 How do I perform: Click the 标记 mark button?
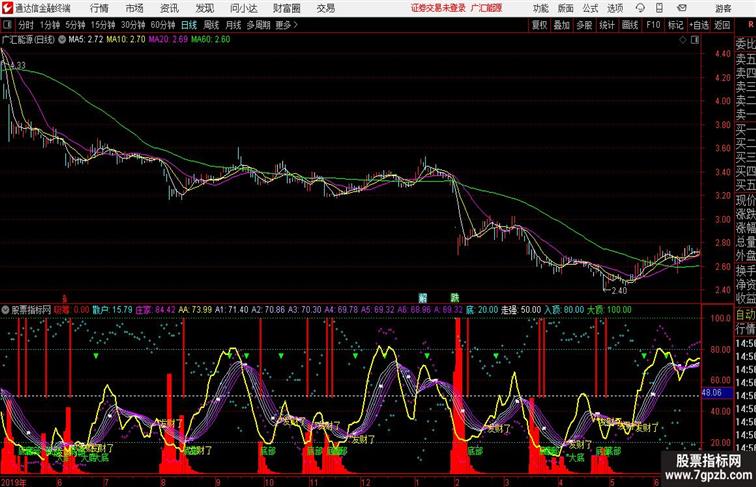(x=675, y=25)
